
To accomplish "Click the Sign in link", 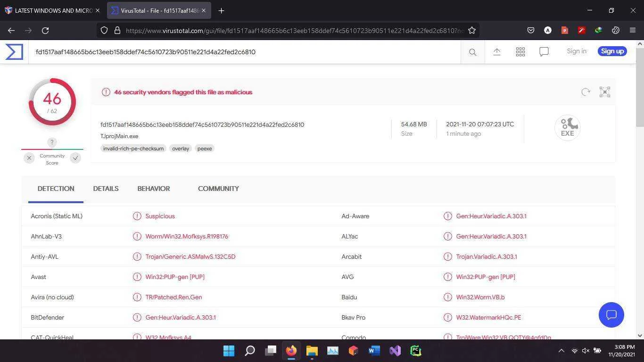I will coord(577,51).
